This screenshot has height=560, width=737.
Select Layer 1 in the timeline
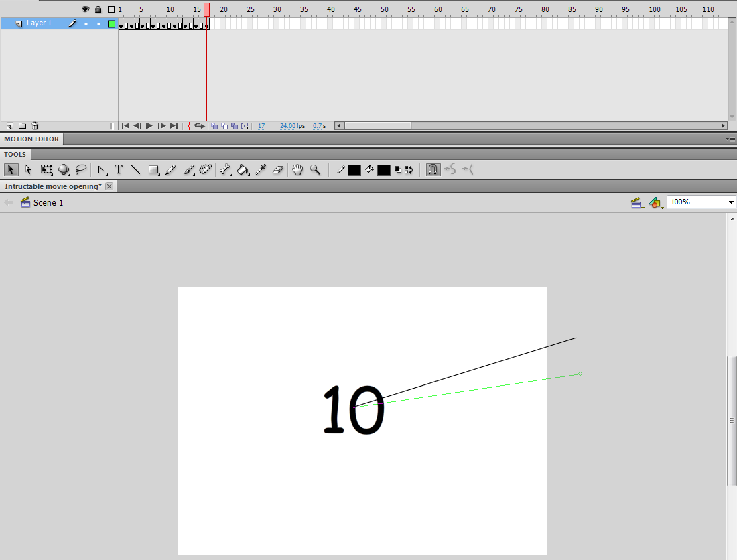39,23
